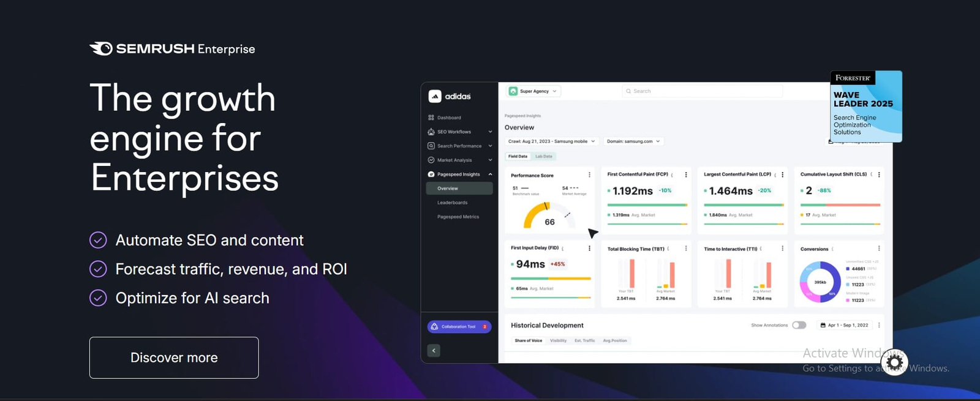This screenshot has width=980, height=401.
Task: Click the 1.464ms LCP value
Action: pos(731,191)
